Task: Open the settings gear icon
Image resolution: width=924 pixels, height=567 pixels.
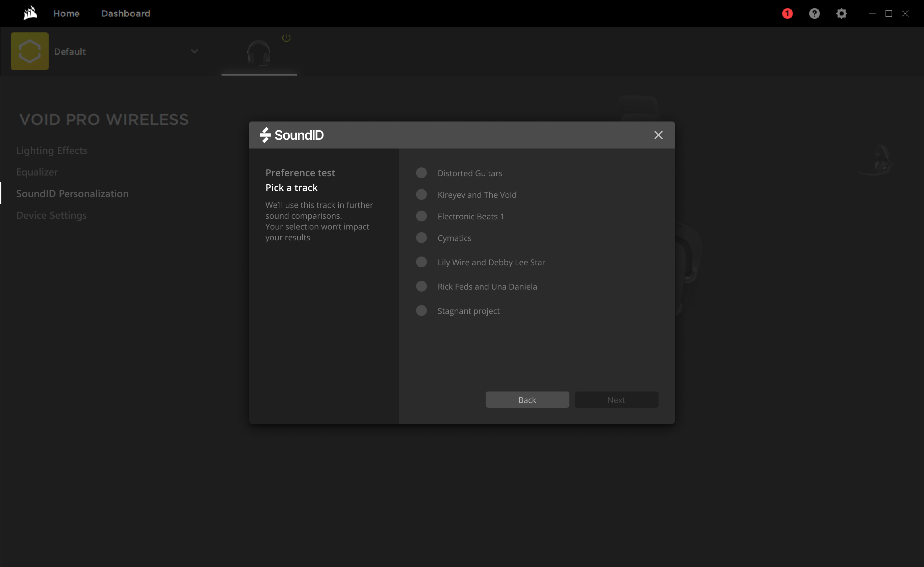Action: (x=841, y=13)
